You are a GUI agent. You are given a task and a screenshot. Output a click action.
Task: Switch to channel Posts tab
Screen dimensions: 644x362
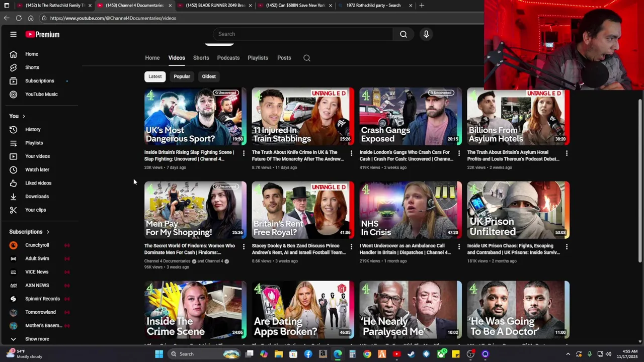pos(284,58)
